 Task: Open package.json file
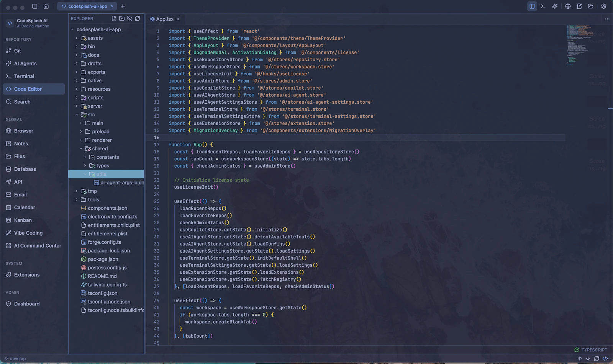(x=107, y=259)
